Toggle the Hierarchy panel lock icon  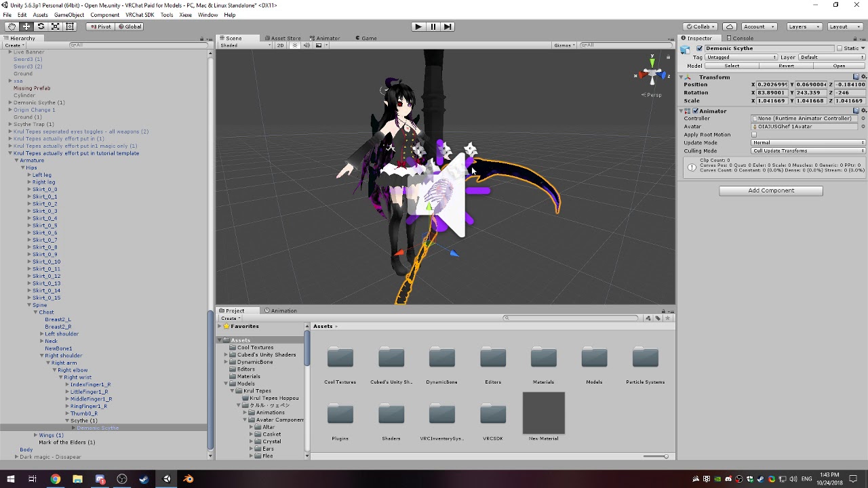tap(202, 39)
